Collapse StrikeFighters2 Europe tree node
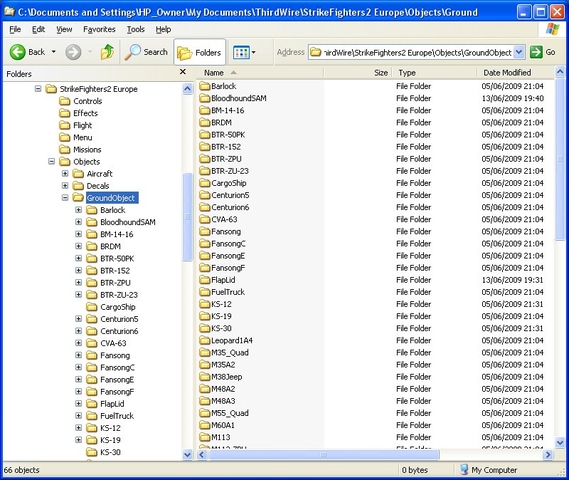This screenshot has width=569, height=480. coord(38,89)
